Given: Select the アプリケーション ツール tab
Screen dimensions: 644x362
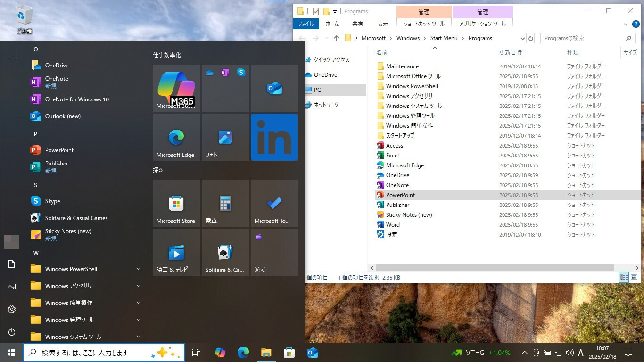Looking at the screenshot, I should pos(483,24).
